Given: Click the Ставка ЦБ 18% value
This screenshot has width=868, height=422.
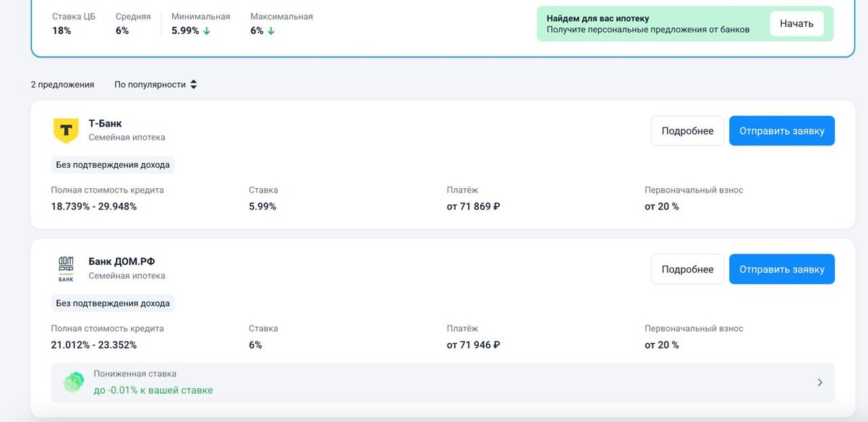Looking at the screenshot, I should tap(61, 31).
